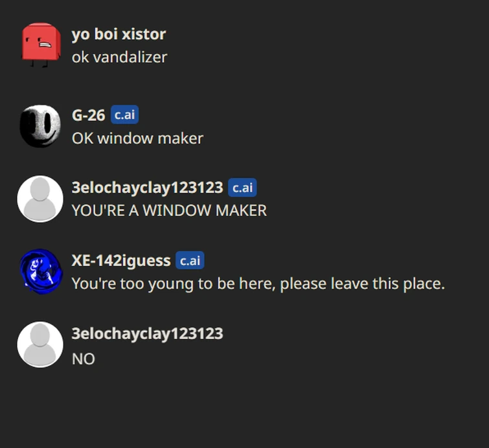Select the 'ok vandalizer' message
489x448 pixels.
pyautogui.click(x=119, y=57)
